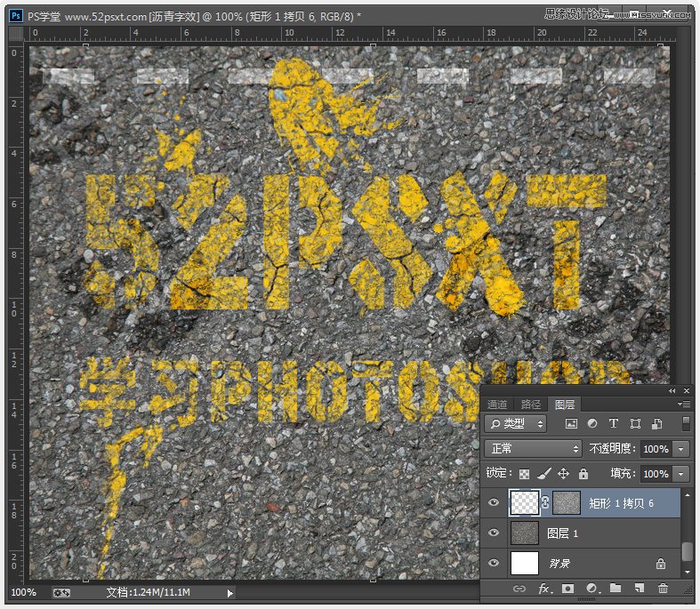
Task: Click the 文档:1.24M/11.1M status text
Action: [x=149, y=592]
